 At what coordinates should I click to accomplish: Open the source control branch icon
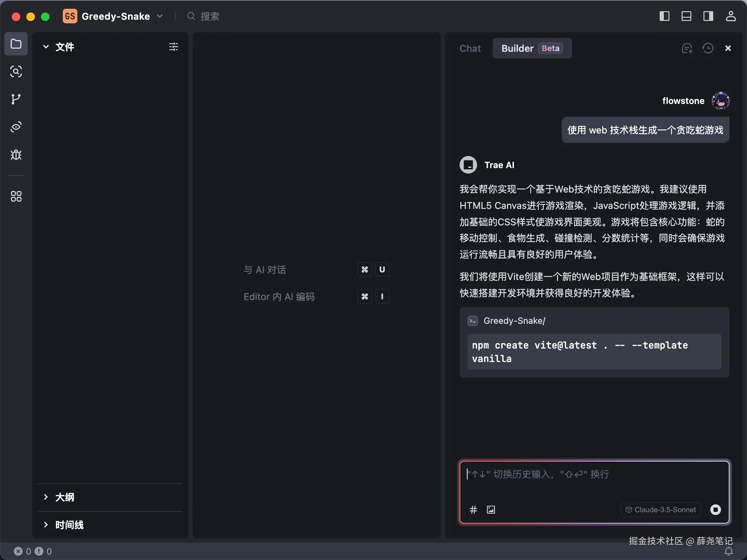16,99
